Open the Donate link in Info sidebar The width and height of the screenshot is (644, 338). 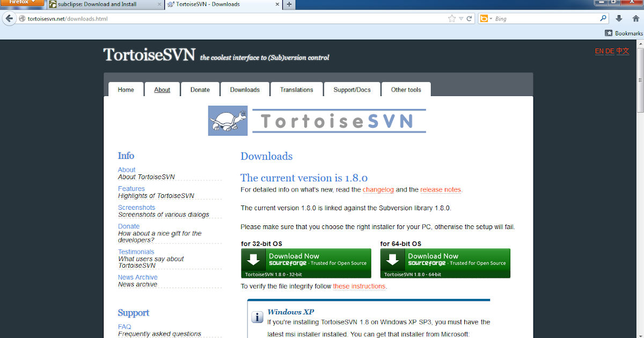[x=129, y=226]
